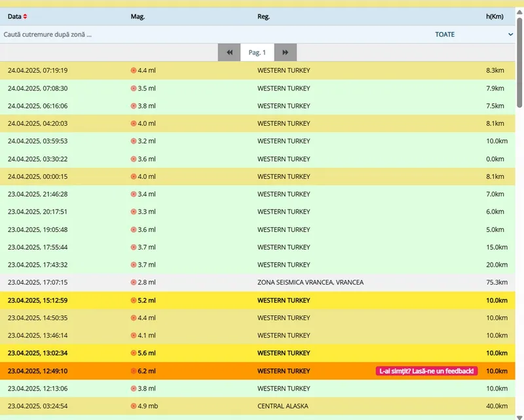Click epicenter icon for 23.04.2025, 17:43:32 quake
Viewport: 524px width, 420px height.
(134, 265)
